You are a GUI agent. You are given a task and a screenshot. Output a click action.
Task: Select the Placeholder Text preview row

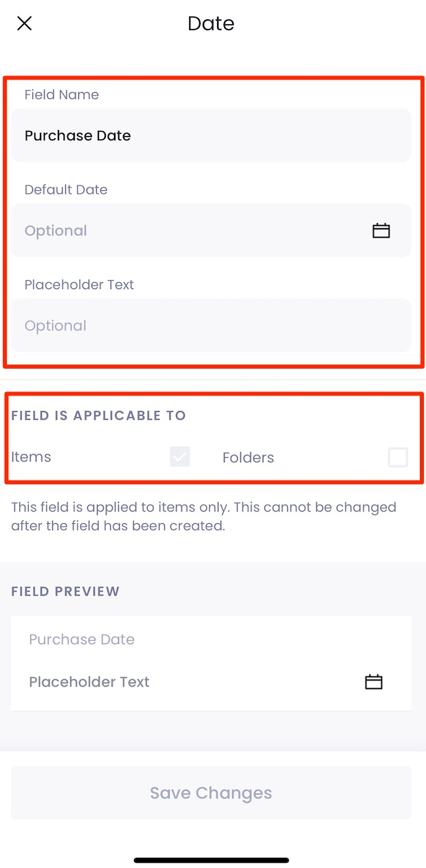click(89, 681)
